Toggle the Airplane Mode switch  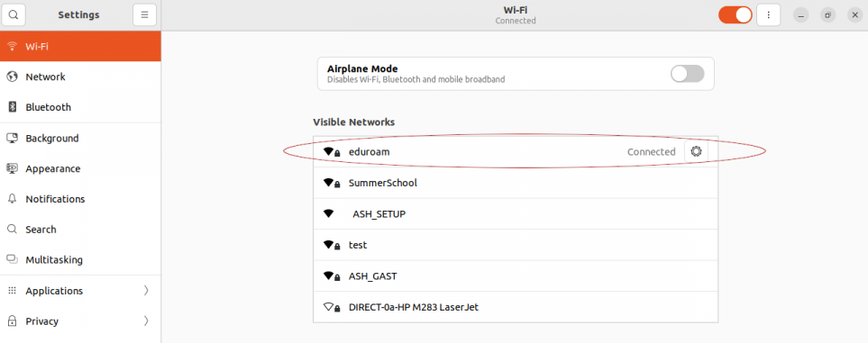(687, 74)
